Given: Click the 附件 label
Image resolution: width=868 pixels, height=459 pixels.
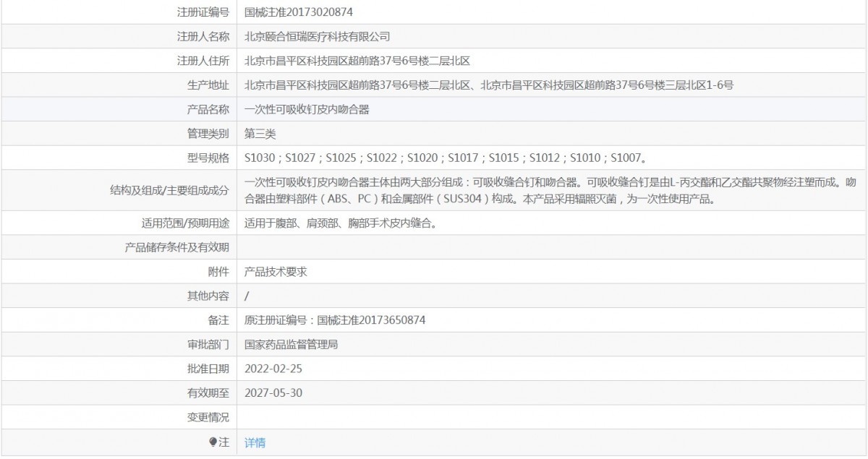Looking at the screenshot, I should coord(218,272).
